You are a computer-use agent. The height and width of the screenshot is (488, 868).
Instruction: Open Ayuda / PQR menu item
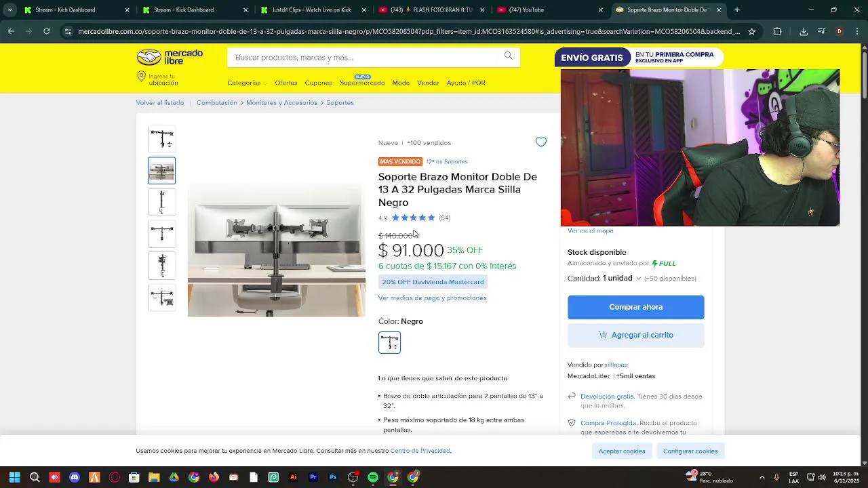pyautogui.click(x=466, y=83)
